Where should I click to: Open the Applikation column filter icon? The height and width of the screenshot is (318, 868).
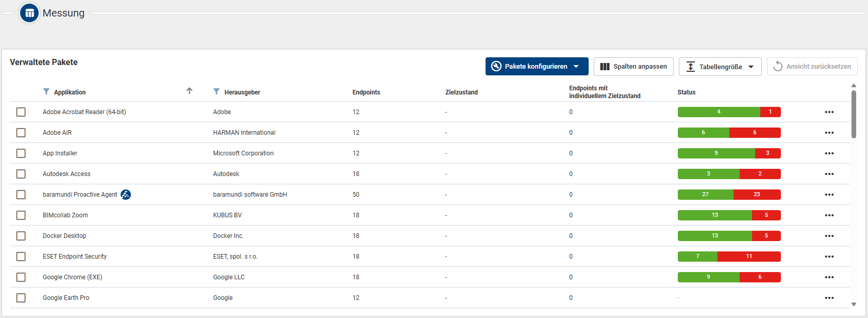tap(46, 91)
